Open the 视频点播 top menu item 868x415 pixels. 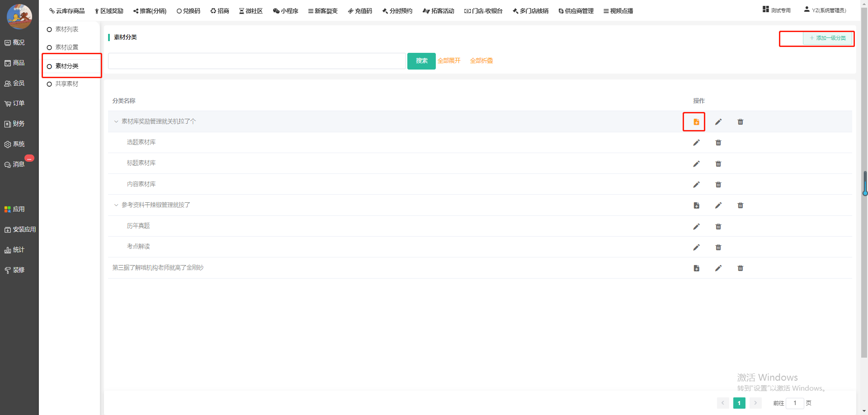point(618,11)
